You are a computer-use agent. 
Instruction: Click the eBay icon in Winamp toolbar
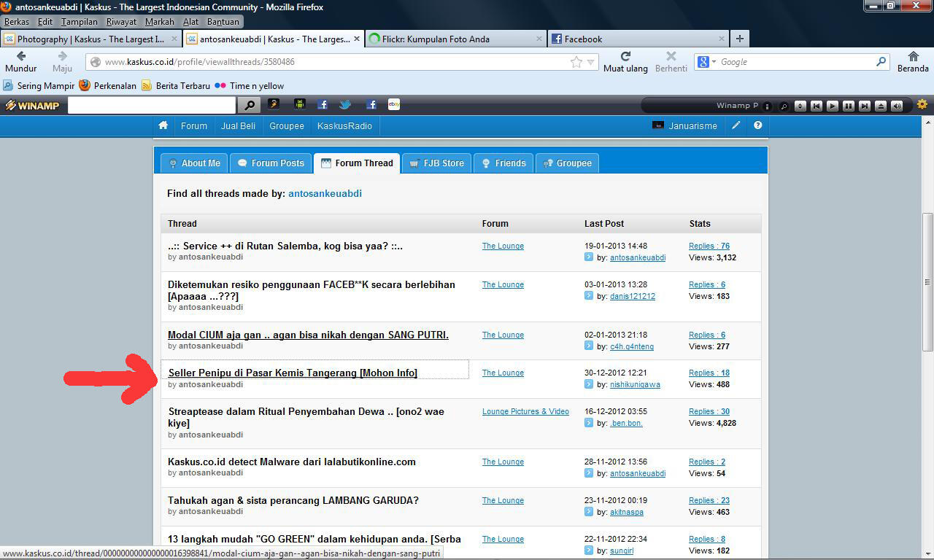pyautogui.click(x=394, y=105)
